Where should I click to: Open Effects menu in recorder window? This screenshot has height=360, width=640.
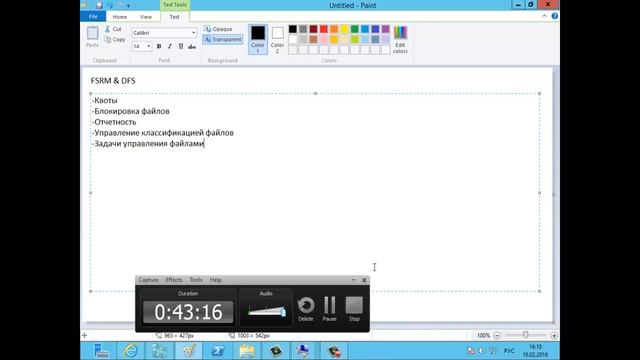coord(173,280)
